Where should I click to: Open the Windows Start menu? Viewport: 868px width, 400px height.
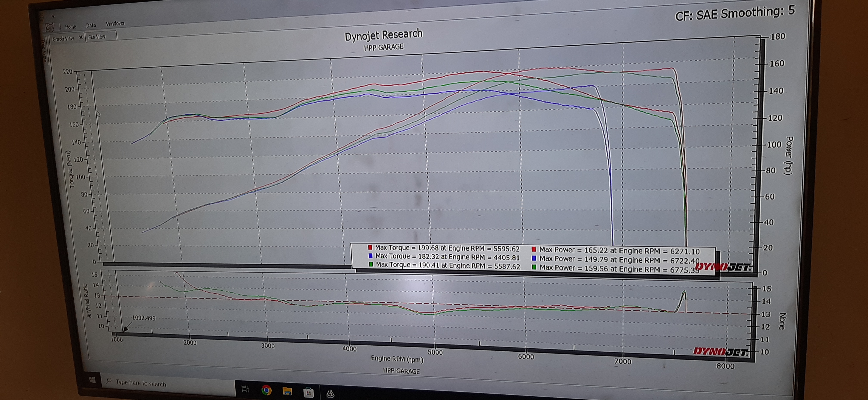pyautogui.click(x=92, y=380)
